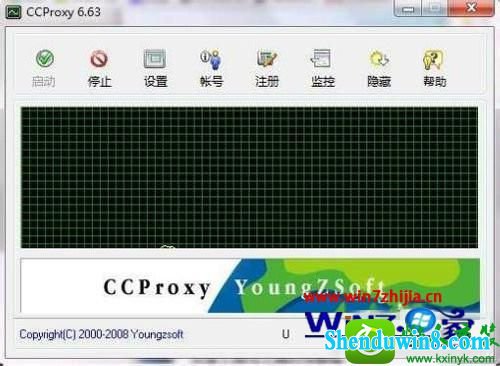The image size is (500, 366).
Task: Click the CCProxy title bar app icon
Action: tap(14, 12)
